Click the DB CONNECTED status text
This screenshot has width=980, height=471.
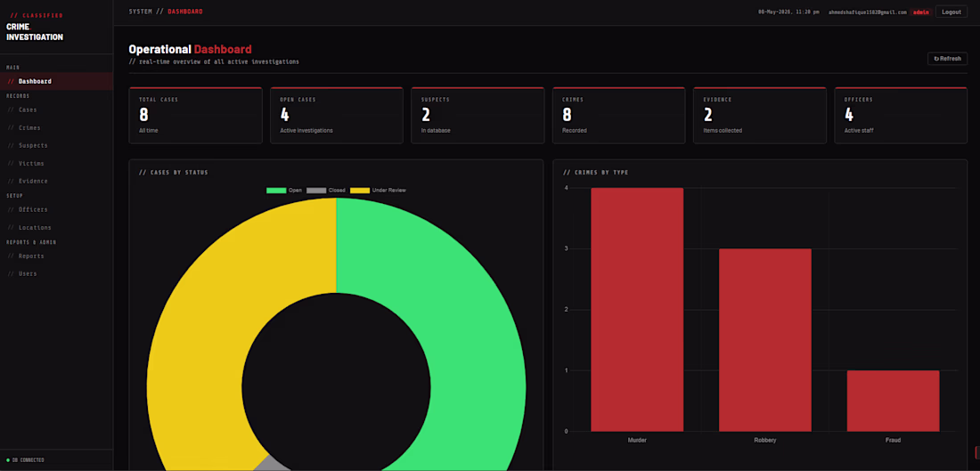(x=29, y=460)
